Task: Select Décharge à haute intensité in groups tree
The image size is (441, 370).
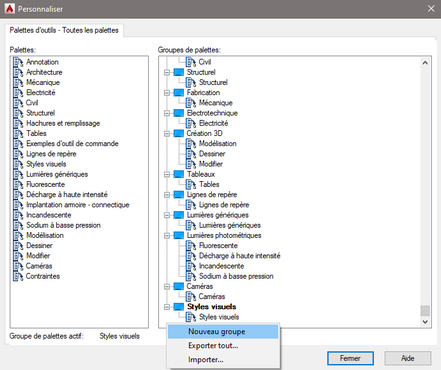Action: click(x=240, y=256)
